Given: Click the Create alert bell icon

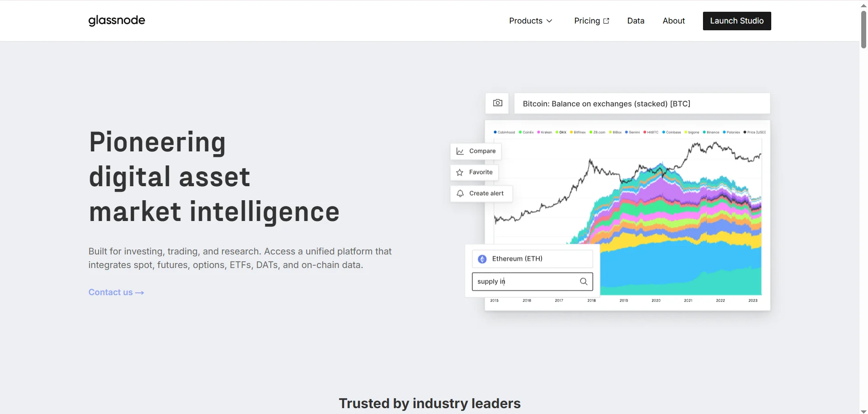Looking at the screenshot, I should (x=460, y=193).
